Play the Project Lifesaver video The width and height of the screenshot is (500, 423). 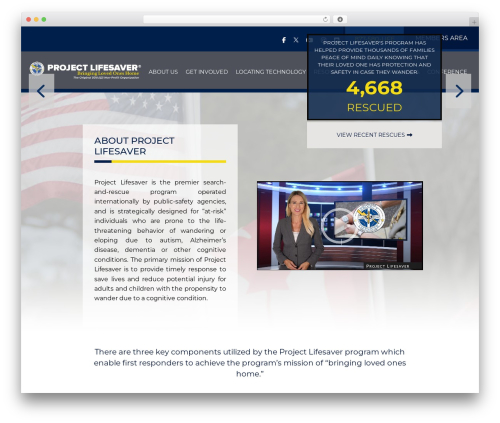(x=338, y=226)
